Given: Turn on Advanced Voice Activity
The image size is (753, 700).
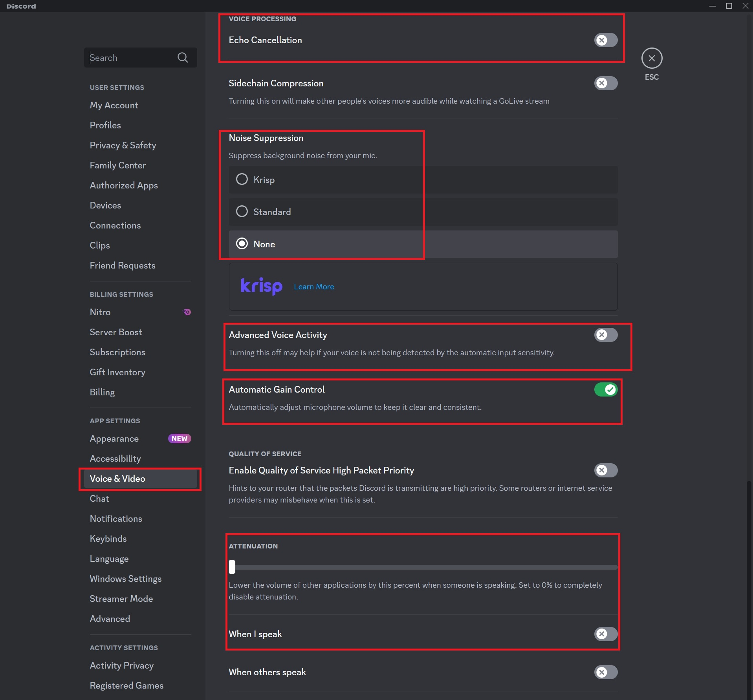Looking at the screenshot, I should pyautogui.click(x=605, y=335).
